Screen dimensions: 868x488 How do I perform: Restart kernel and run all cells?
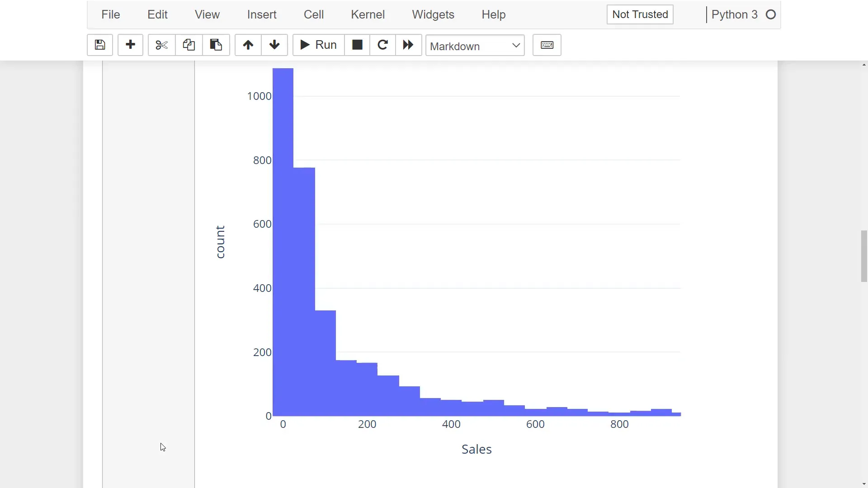[408, 45]
